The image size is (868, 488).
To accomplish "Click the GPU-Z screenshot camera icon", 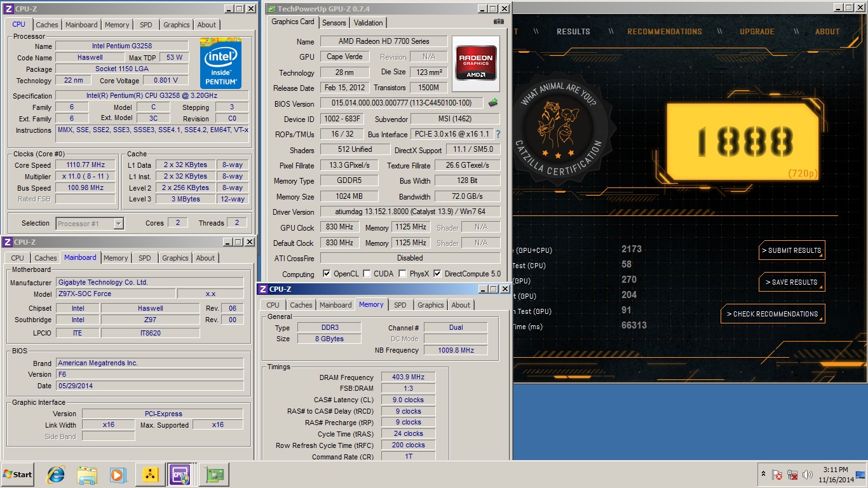I will pos(499,22).
